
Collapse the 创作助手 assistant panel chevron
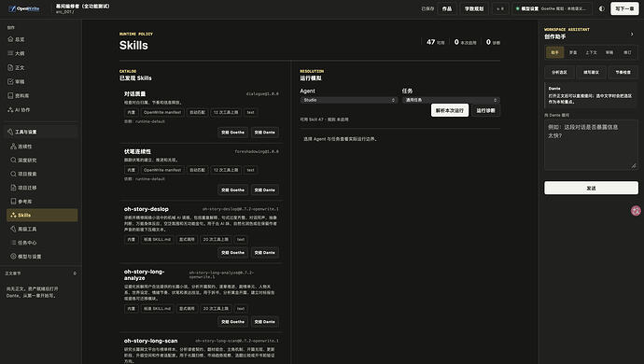(x=632, y=35)
